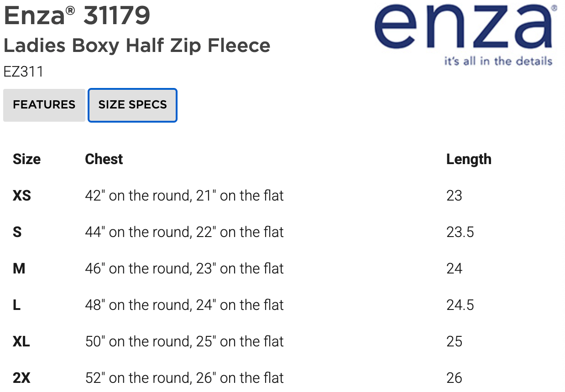This screenshot has height=392, width=565.
Task: Click the 23.5 length value
Action: (x=460, y=232)
